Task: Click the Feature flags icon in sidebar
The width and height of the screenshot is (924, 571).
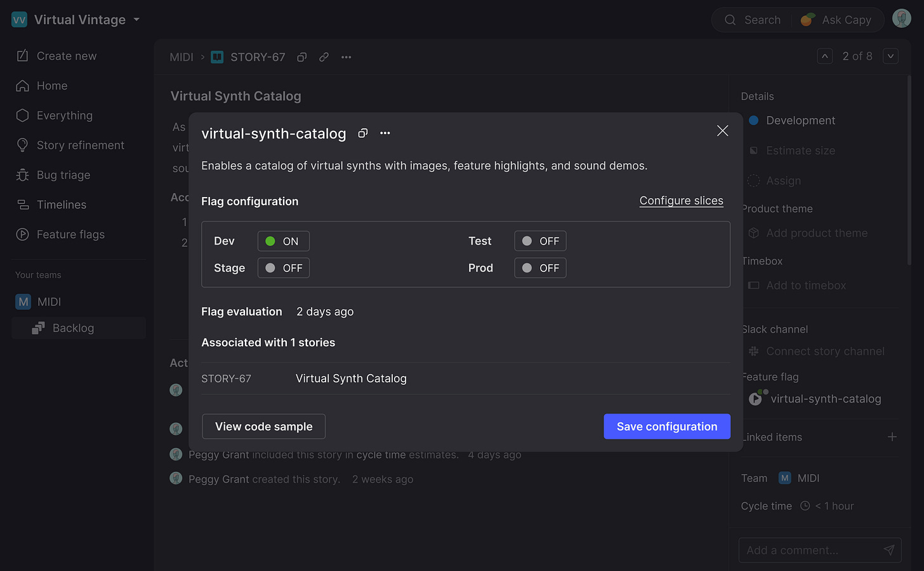Action: (22, 234)
